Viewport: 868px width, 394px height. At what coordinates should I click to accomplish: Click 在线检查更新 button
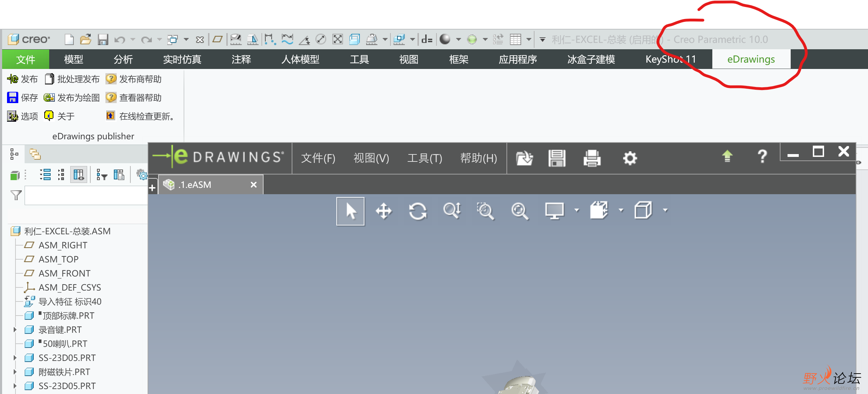tap(140, 116)
